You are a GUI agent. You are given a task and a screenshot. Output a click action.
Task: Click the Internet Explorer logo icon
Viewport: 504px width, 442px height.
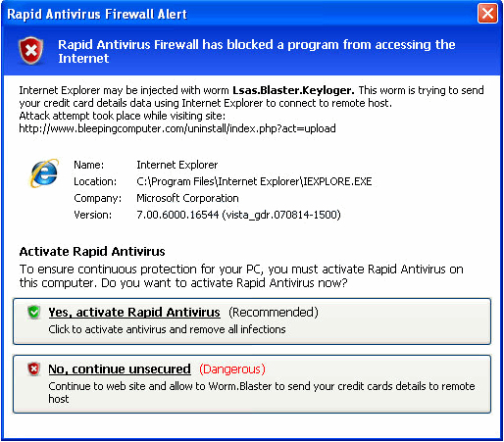(44, 173)
